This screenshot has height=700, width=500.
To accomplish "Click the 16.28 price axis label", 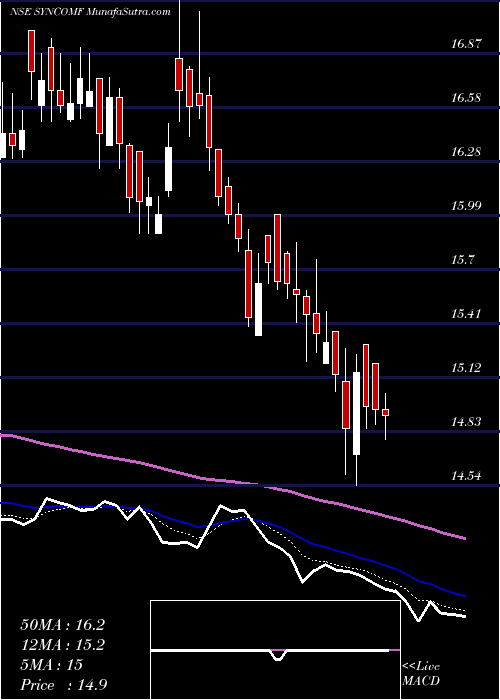I will pos(466,152).
